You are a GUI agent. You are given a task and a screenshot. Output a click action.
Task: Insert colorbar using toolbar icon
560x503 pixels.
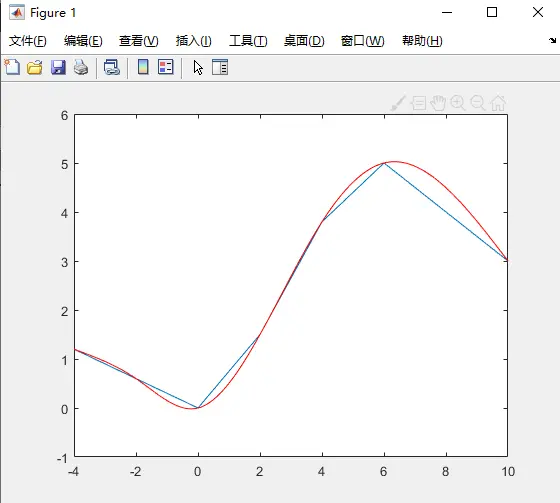pos(143,67)
